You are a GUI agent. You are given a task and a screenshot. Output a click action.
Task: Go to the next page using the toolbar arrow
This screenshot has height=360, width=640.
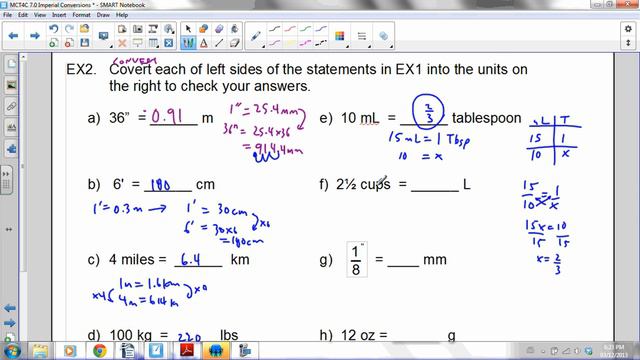point(35,36)
